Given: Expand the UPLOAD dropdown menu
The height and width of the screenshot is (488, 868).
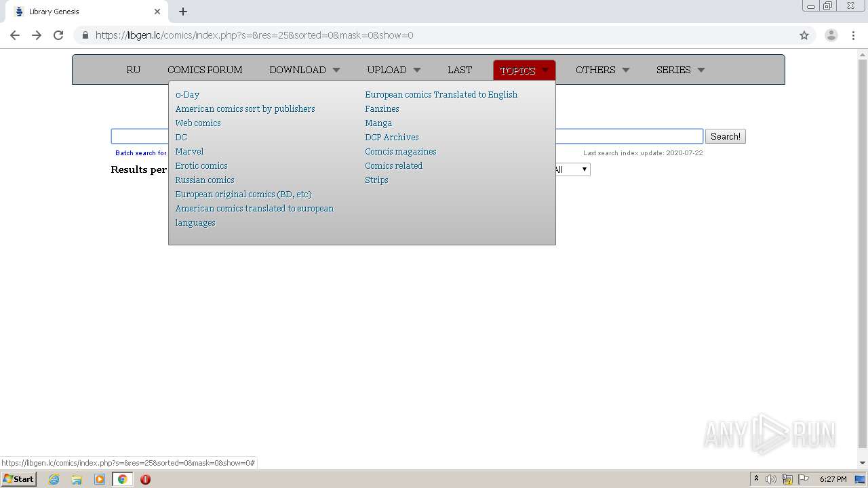Looking at the screenshot, I should (x=394, y=70).
